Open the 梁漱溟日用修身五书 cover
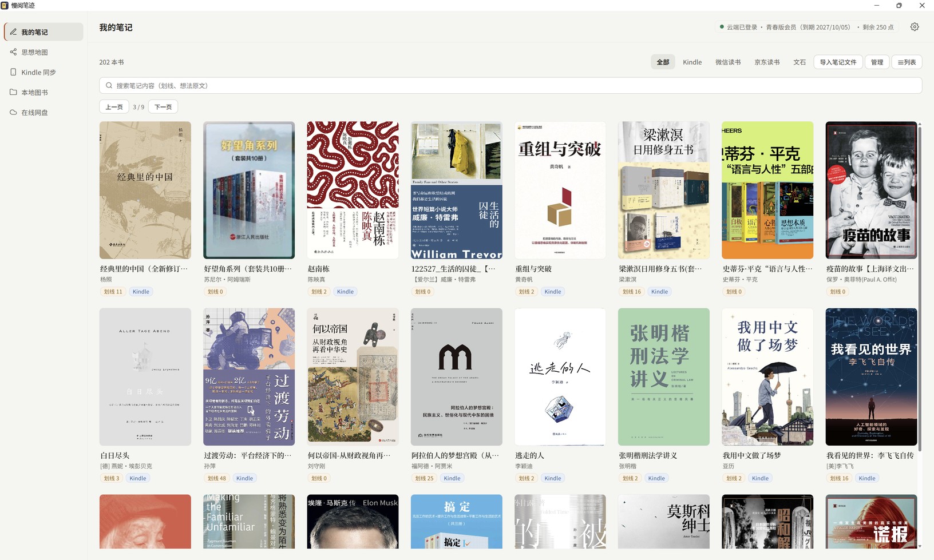The height and width of the screenshot is (560, 934). click(x=664, y=190)
